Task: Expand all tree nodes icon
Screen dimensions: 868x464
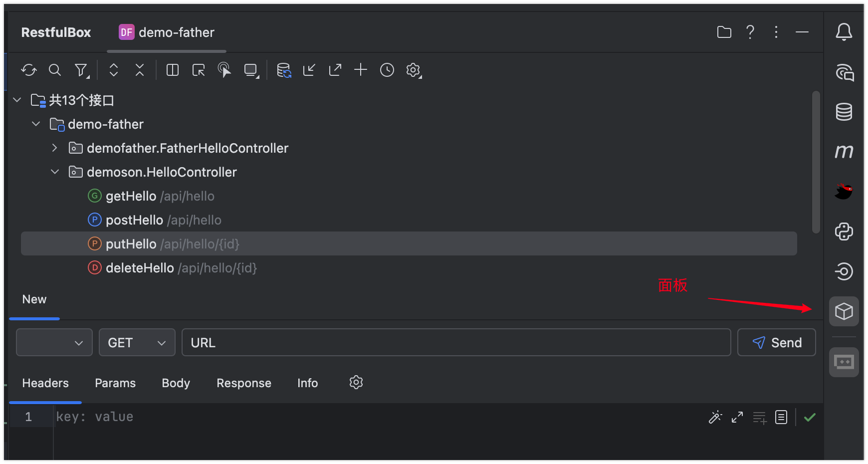Action: click(x=114, y=70)
